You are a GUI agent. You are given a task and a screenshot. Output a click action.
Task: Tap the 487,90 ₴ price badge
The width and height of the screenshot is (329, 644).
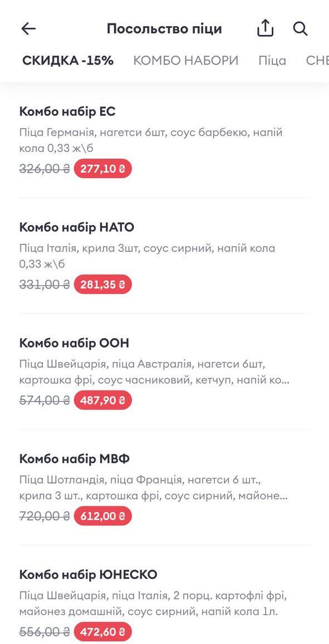(102, 401)
